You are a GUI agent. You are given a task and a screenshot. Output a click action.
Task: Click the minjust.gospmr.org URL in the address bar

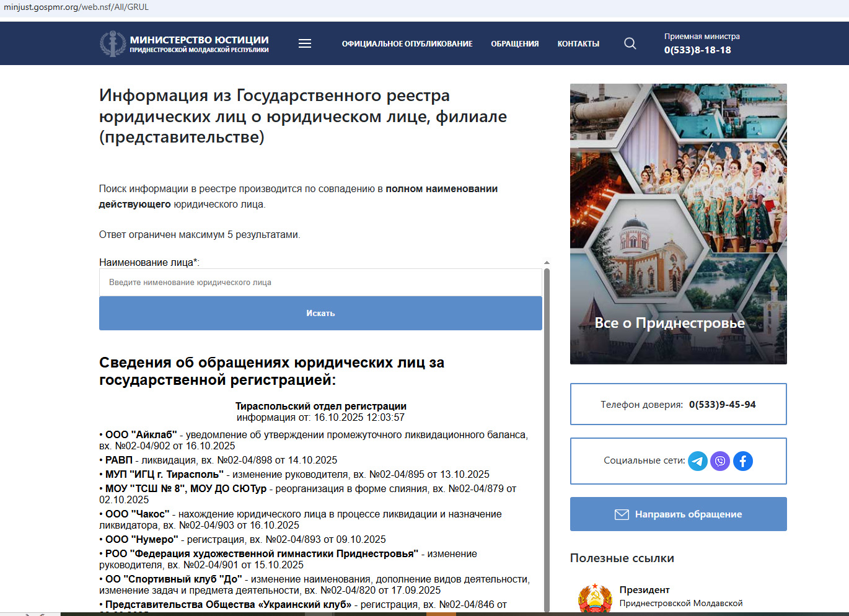tap(76, 7)
